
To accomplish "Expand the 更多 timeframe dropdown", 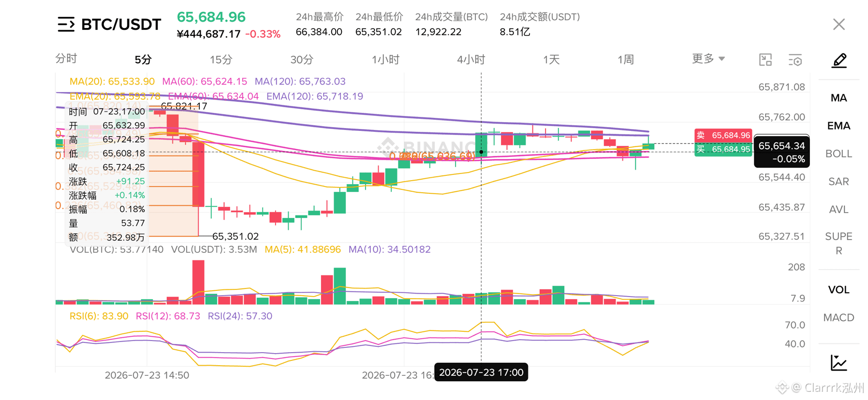I will (708, 59).
